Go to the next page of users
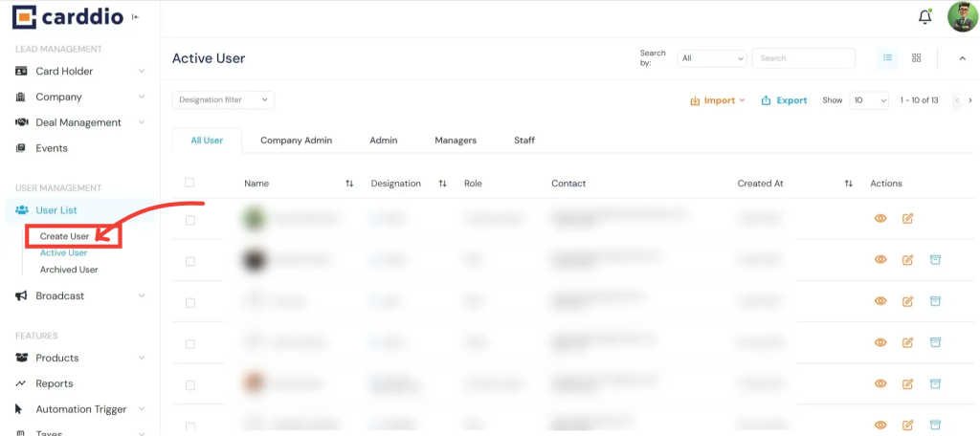 point(970,100)
